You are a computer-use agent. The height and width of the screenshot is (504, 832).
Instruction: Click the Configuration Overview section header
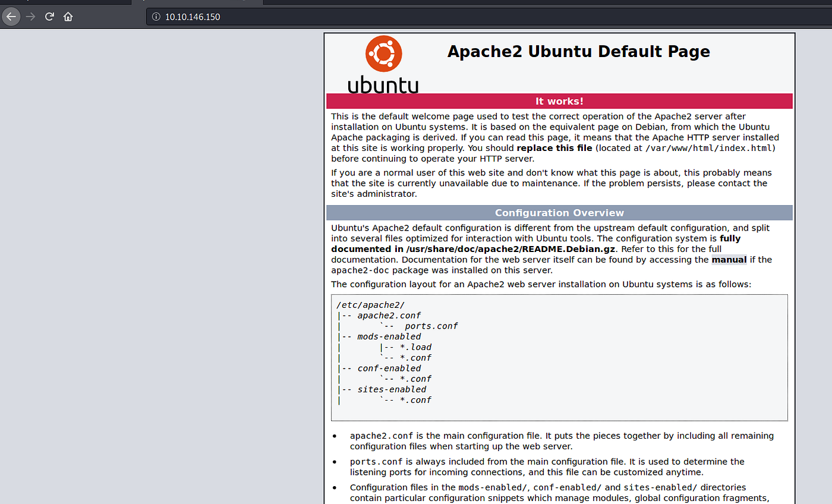pos(559,213)
